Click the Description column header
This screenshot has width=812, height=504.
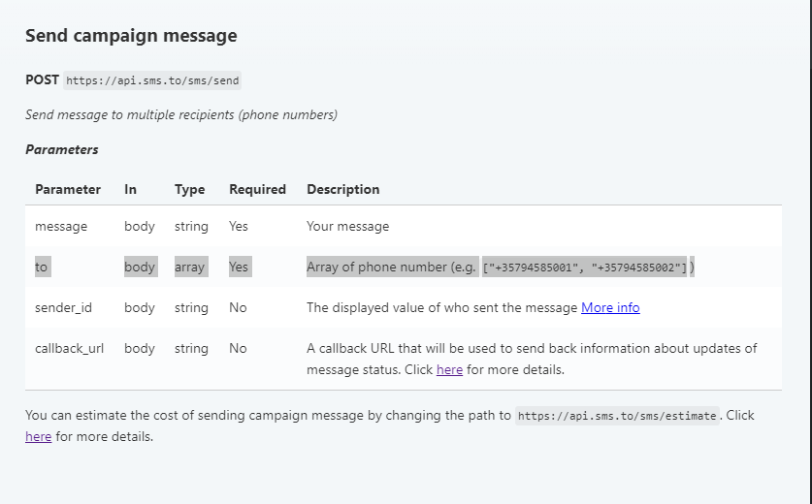[x=342, y=189]
